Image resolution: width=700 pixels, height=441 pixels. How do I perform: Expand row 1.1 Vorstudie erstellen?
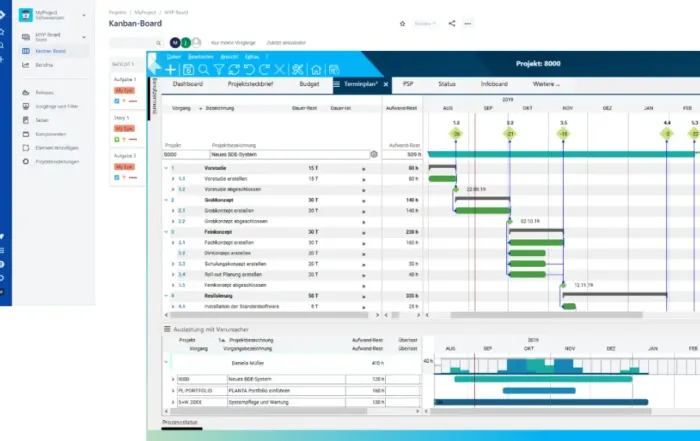(x=173, y=179)
